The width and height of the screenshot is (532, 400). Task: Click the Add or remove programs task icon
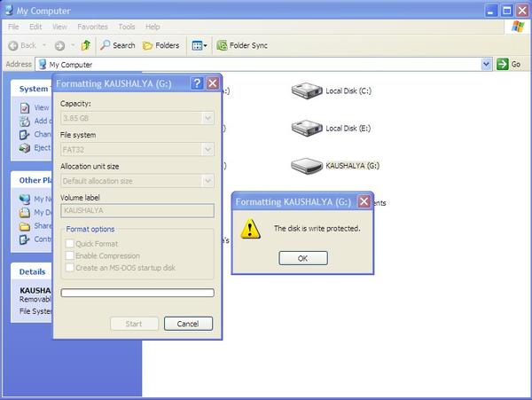(x=25, y=122)
